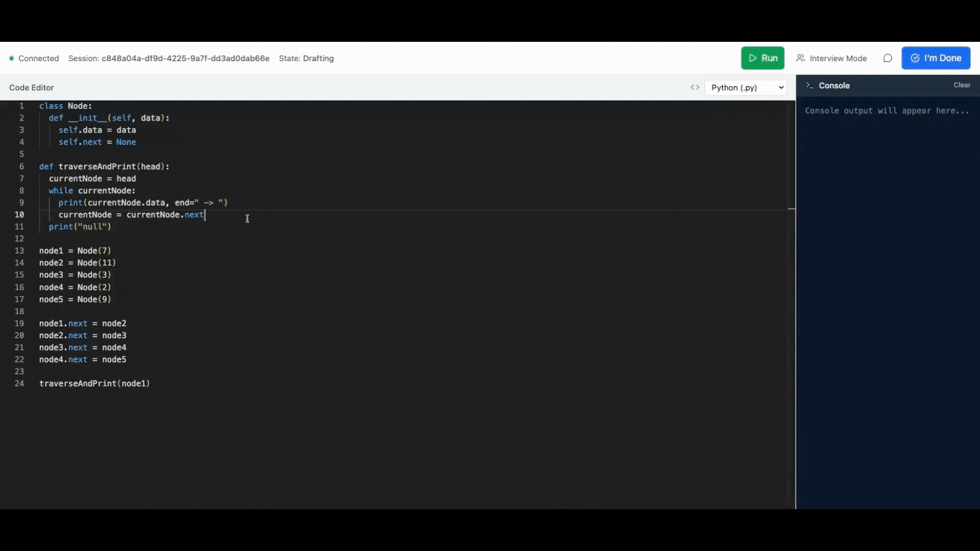Screen dimensions: 980x551
Task: Click the Code Editor panel title
Action: 31,87
